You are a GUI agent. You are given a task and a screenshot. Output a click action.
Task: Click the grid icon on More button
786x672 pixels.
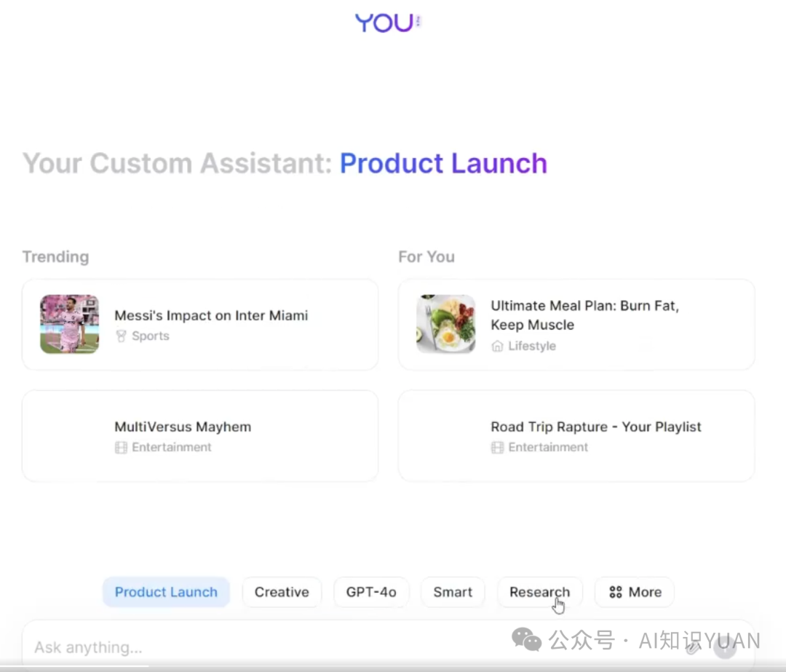tap(616, 593)
